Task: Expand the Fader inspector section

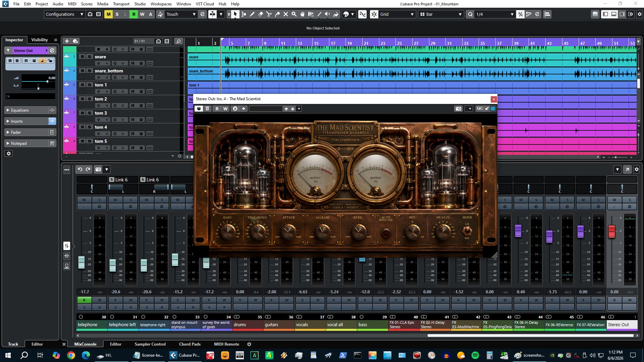Action: pos(27,132)
